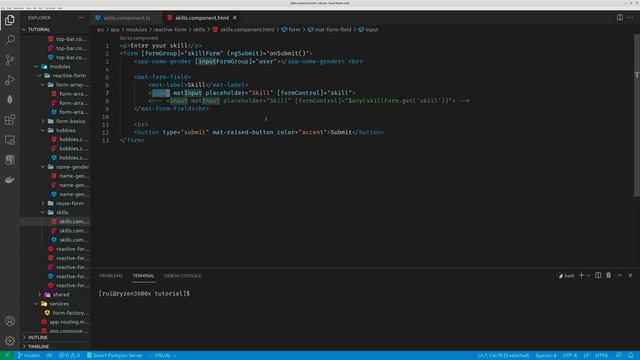Click the green remote window indicator
Viewport: 640px width, 360px height.
pyautogui.click(x=7, y=356)
